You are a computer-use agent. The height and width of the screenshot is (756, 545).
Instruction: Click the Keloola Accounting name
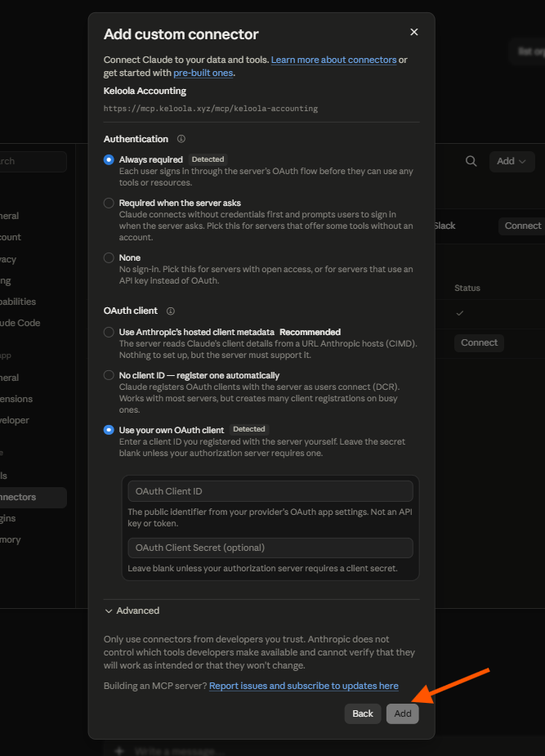(145, 91)
